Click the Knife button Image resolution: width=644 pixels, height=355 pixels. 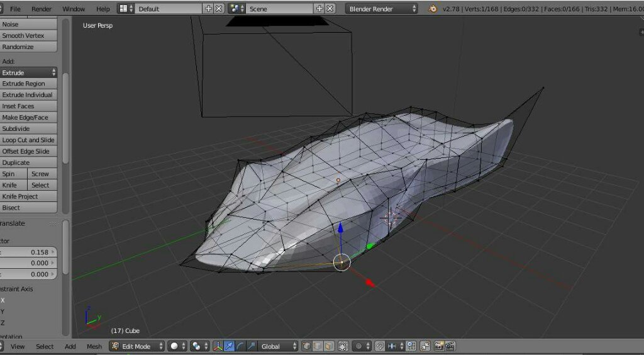pos(14,185)
